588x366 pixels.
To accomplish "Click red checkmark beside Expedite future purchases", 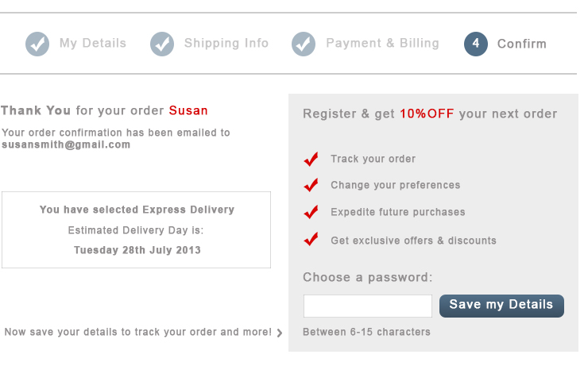I will tap(311, 212).
